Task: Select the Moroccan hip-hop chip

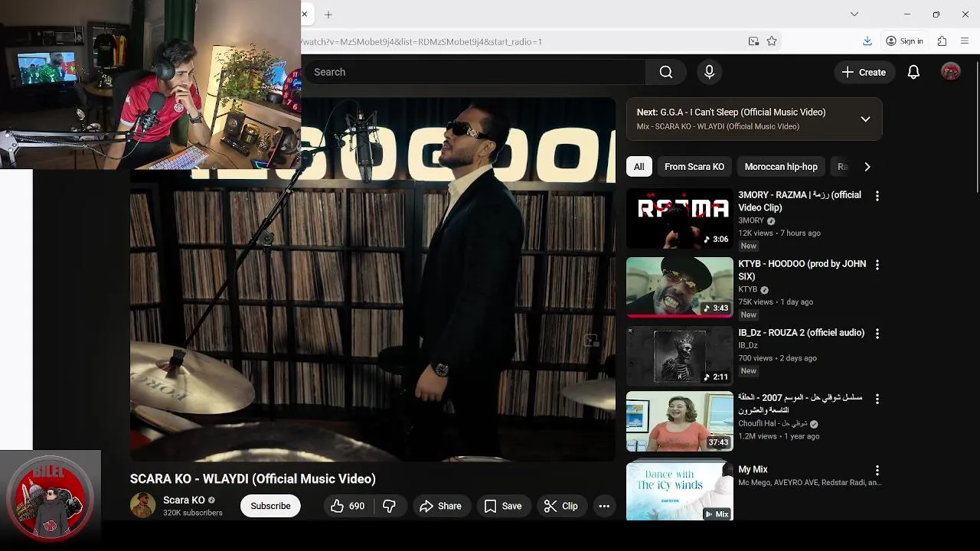Action: click(781, 167)
